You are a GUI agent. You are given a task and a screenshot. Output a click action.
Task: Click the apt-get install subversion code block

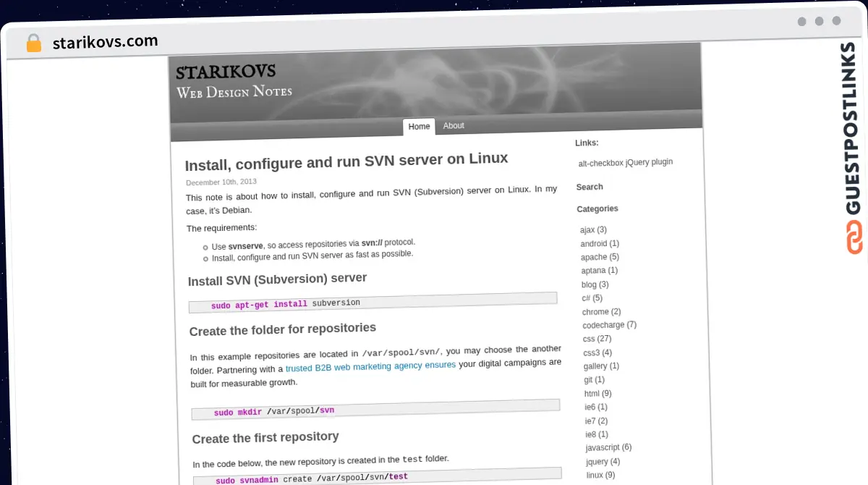(373, 303)
